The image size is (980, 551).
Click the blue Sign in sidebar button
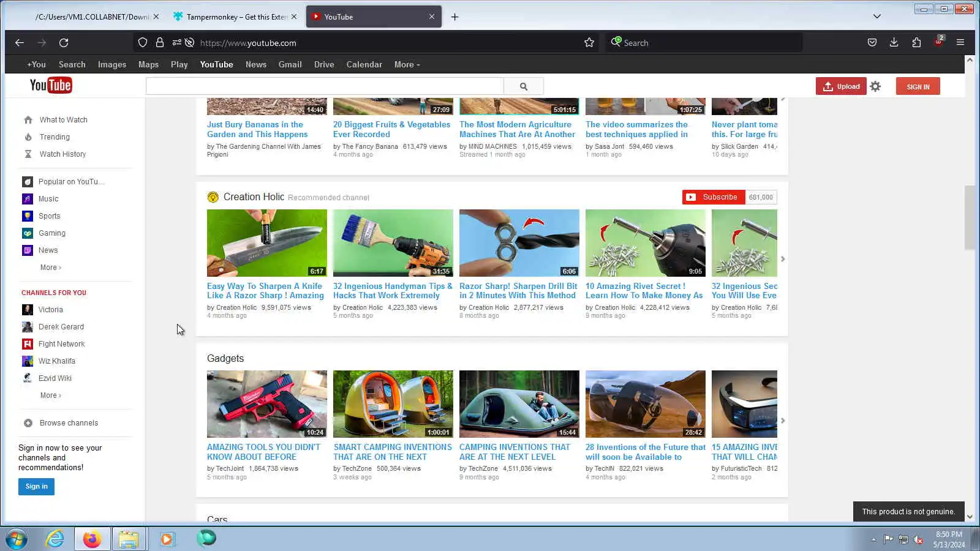click(36, 487)
